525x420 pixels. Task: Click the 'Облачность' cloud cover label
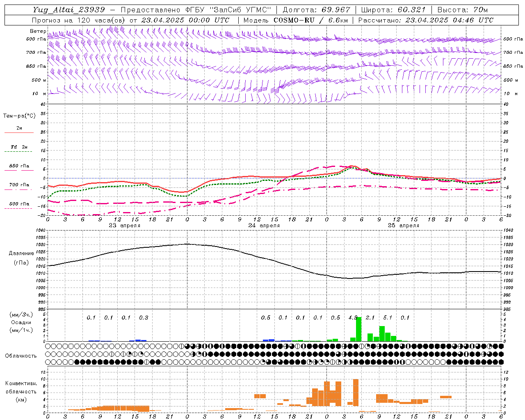click(x=21, y=356)
